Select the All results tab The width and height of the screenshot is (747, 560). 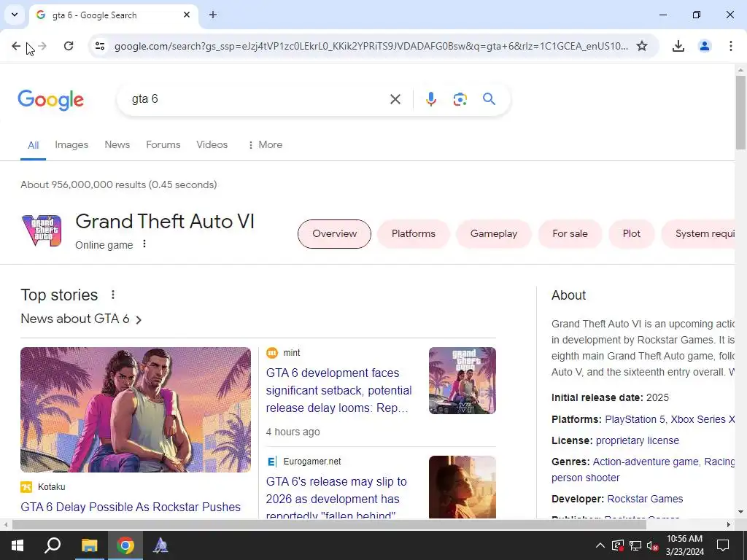[x=33, y=145]
